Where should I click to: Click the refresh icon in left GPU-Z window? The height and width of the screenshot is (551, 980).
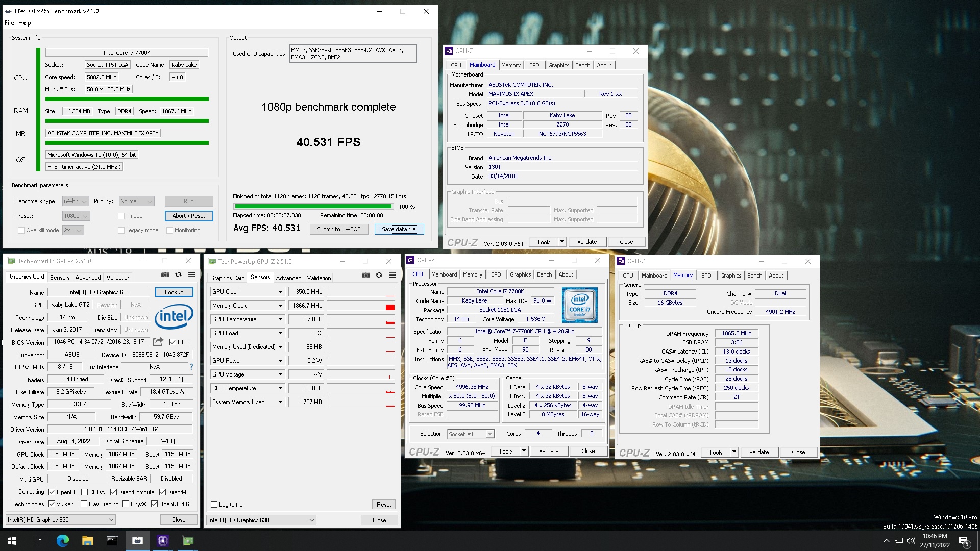click(x=178, y=274)
